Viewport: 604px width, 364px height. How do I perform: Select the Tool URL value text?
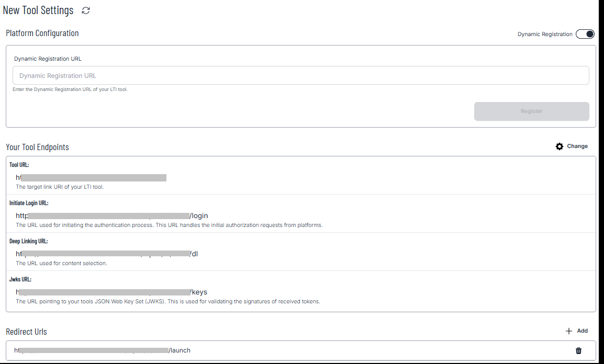pyautogui.click(x=92, y=177)
